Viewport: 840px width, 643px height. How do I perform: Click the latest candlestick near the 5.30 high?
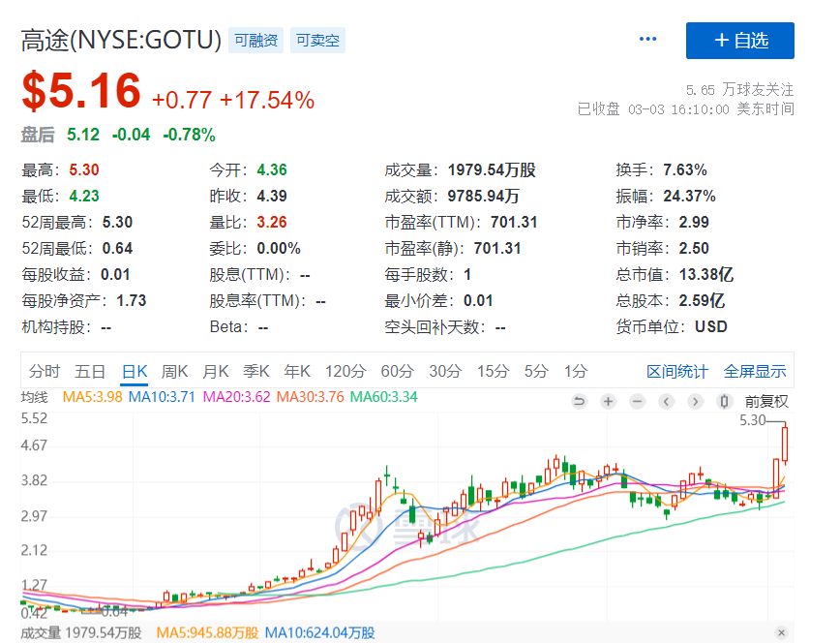pos(785,444)
